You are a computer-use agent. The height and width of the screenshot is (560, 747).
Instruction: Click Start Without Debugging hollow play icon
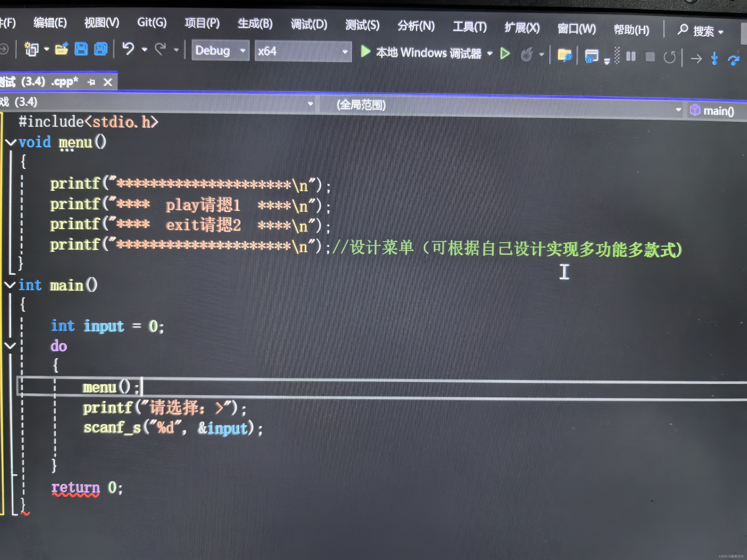505,54
